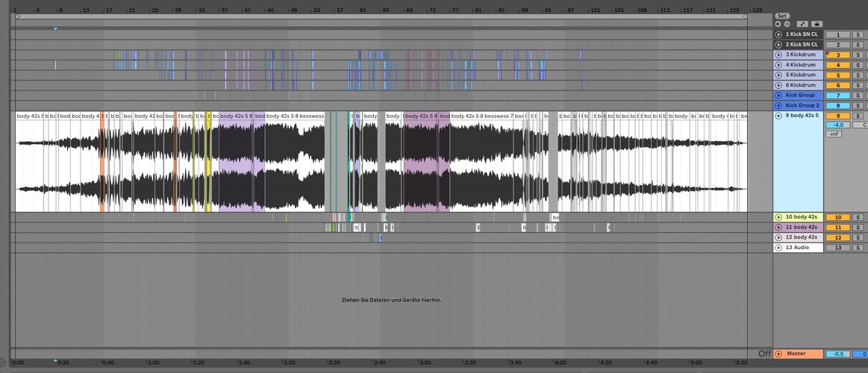The width and height of the screenshot is (868, 373).
Task: Toggle track activator 2
Action: [837, 45]
